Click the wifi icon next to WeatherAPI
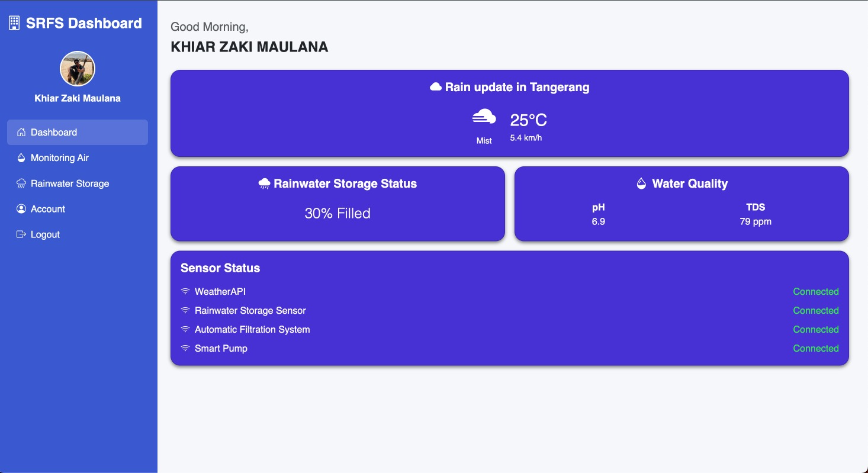Screen dimensions: 868x473 click(185, 291)
